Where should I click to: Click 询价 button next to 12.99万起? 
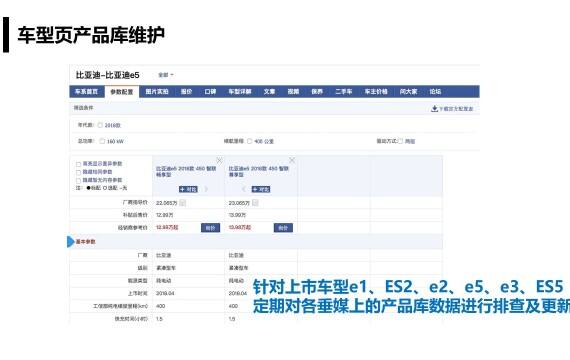[210, 228]
